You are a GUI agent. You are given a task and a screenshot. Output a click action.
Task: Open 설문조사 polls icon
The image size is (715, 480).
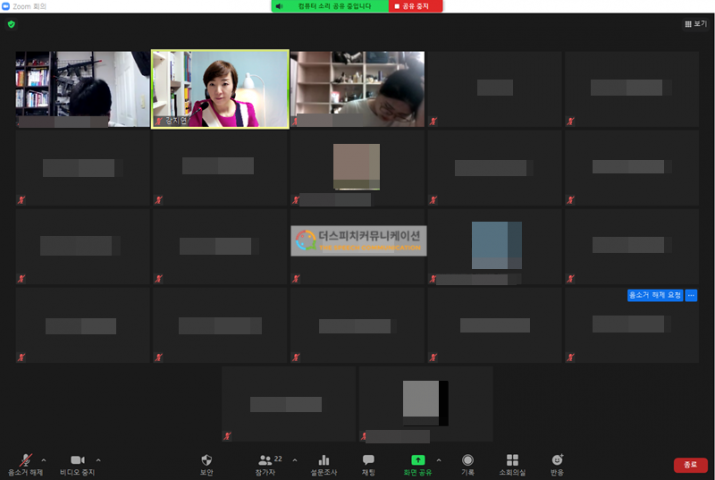click(323, 461)
